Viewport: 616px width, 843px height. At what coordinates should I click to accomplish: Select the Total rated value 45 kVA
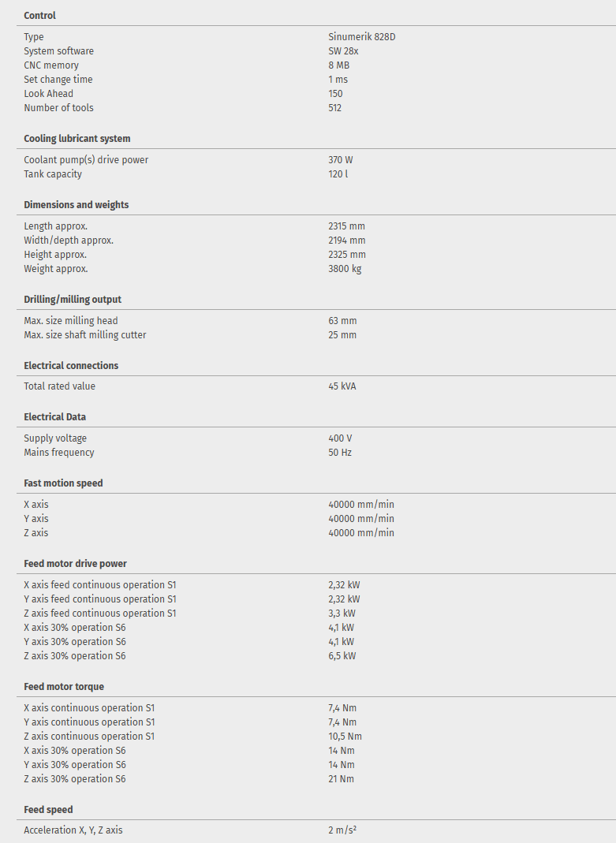[342, 386]
